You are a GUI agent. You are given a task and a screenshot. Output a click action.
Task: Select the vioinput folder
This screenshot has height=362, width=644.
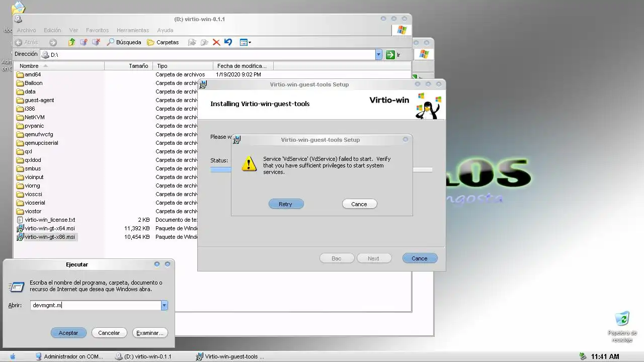[30, 177]
